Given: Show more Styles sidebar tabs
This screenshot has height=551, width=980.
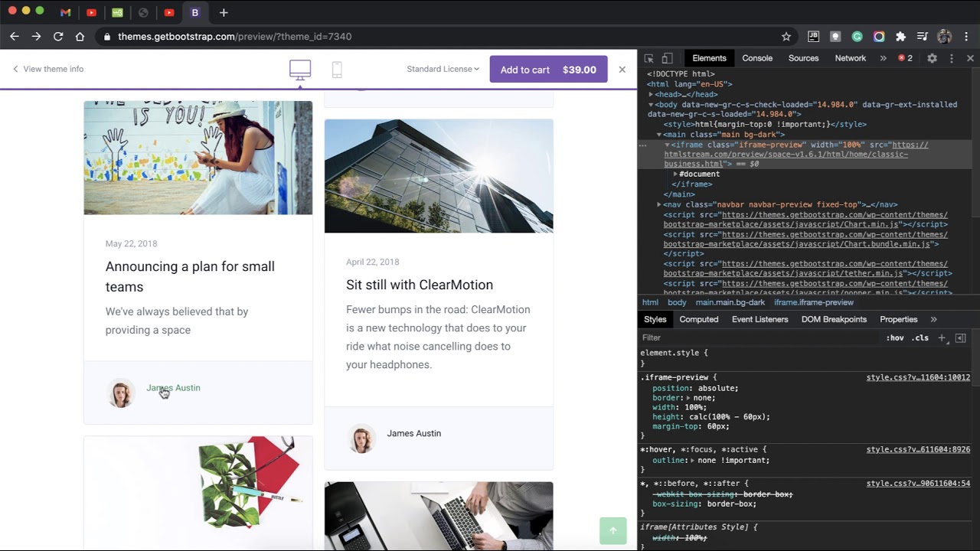Looking at the screenshot, I should pos(933,319).
